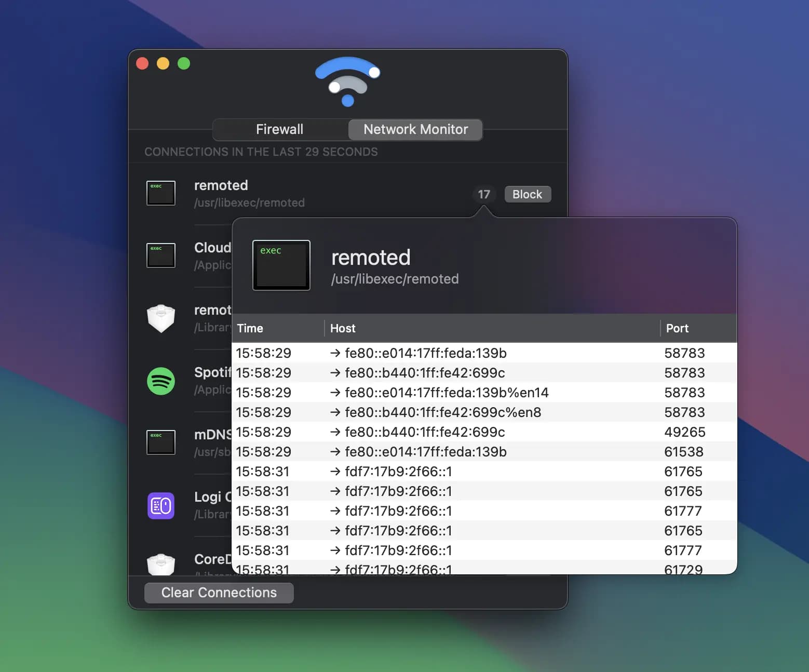The image size is (809, 672).
Task: Click the mDNS exec icon
Action: click(x=161, y=442)
